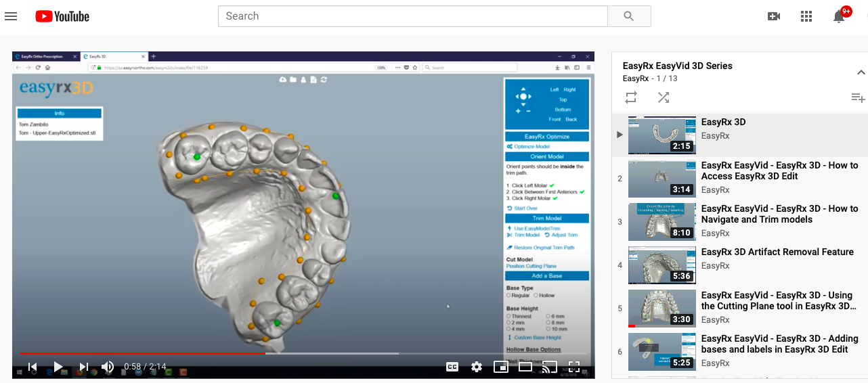Click Use EasyModelTrim
This screenshot has width=868, height=383.
coord(533,229)
